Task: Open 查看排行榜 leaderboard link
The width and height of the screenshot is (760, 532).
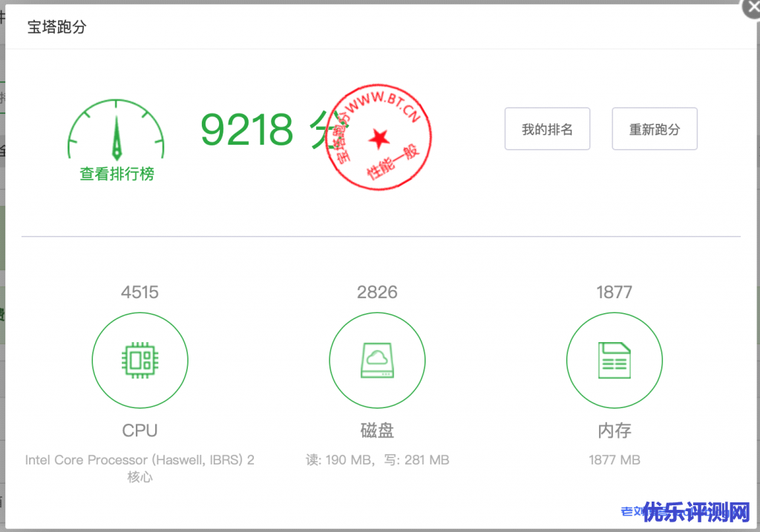Action: [x=117, y=174]
